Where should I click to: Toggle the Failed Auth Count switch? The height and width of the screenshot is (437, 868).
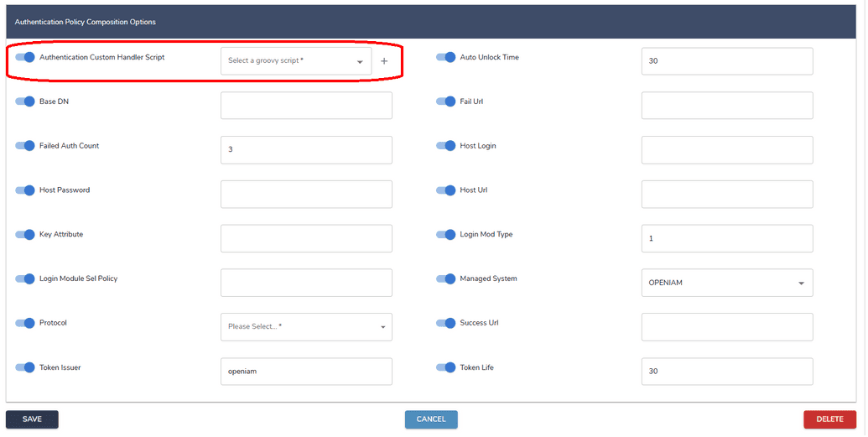(x=26, y=146)
